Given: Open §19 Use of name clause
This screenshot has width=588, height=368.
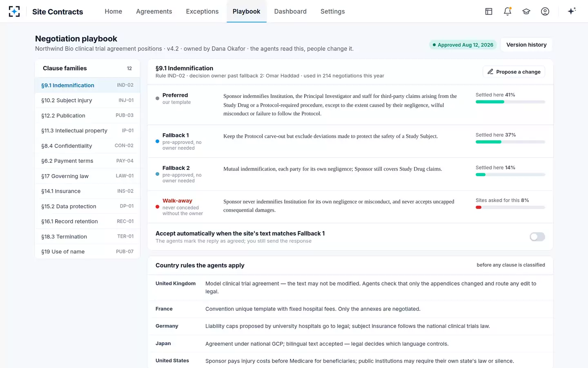Looking at the screenshot, I should coord(87,251).
